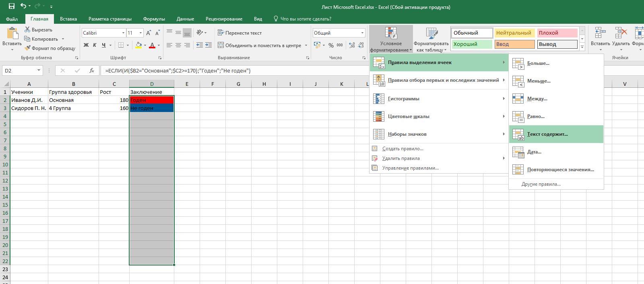This screenshot has height=284, width=644.
Task: Click the percent style icon
Action: 331,46
